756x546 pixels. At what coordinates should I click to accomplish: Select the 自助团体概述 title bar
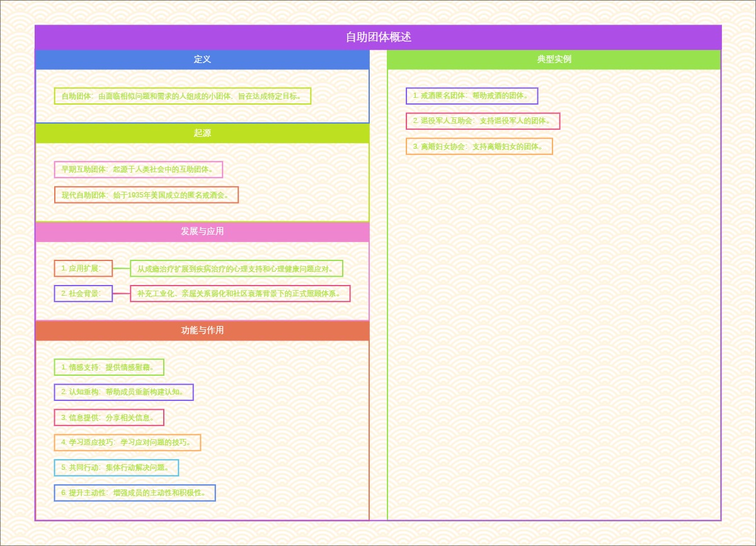(378, 37)
